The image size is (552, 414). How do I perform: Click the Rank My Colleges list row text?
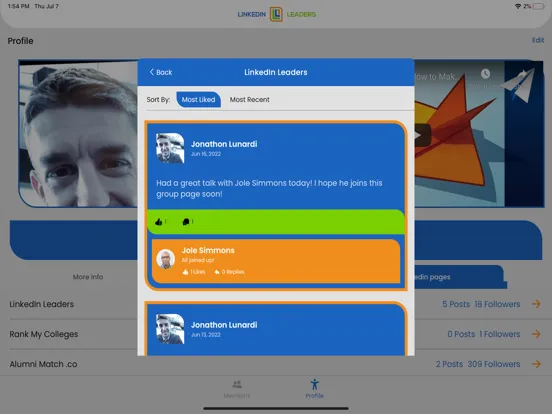pyautogui.click(x=44, y=334)
